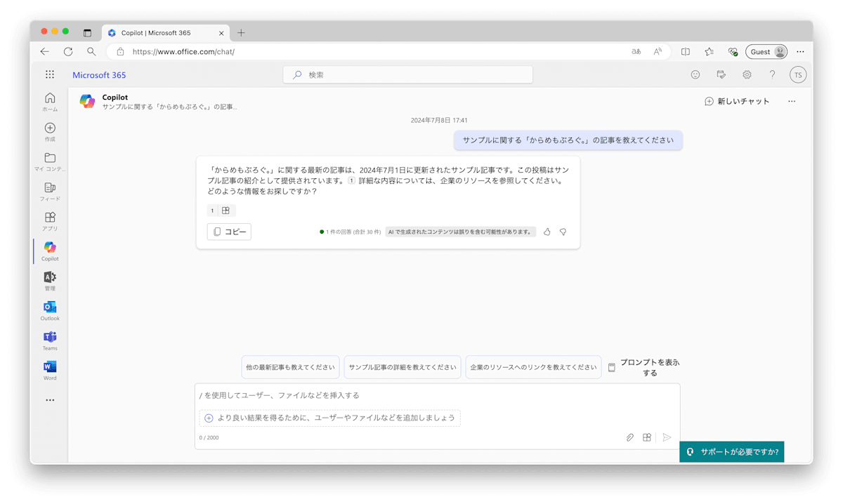Open reference number 1 below response
This screenshot has height=504, width=843.
[212, 211]
